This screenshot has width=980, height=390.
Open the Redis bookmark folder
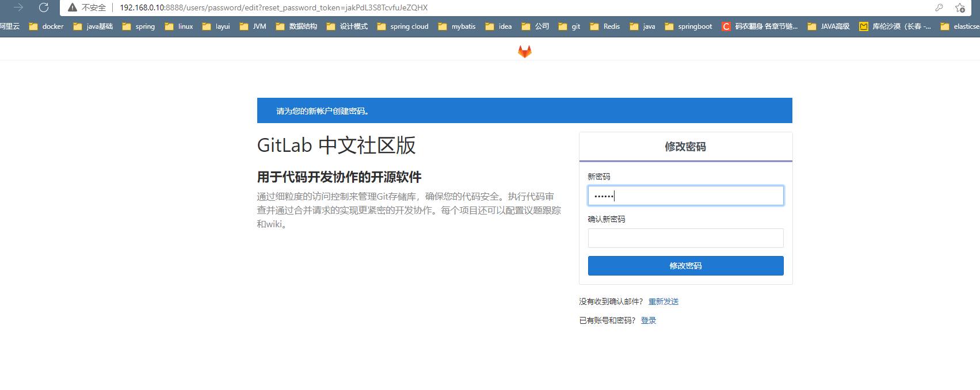(x=605, y=26)
